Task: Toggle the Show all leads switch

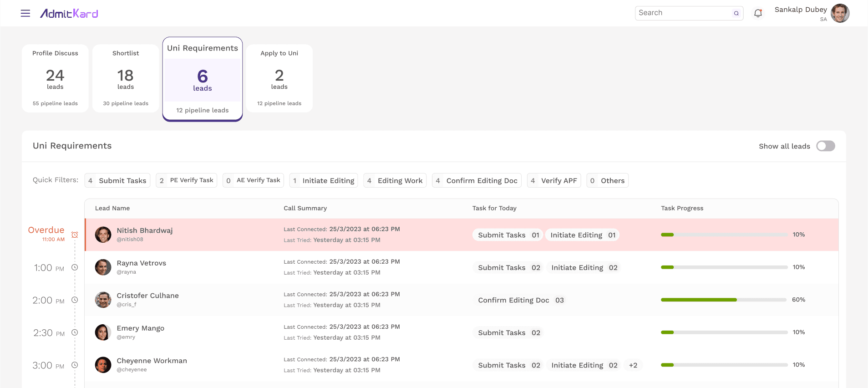Action: click(x=825, y=146)
